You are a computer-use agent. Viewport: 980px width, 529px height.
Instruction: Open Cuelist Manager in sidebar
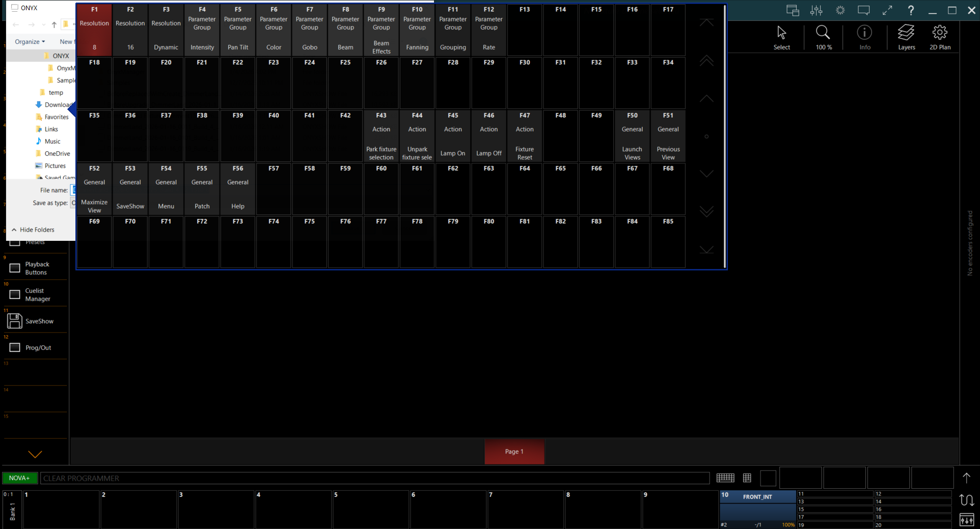36,295
